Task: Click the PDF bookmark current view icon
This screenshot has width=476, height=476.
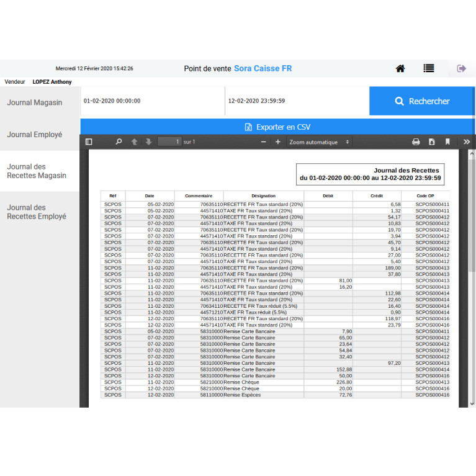Action: pyautogui.click(x=447, y=142)
